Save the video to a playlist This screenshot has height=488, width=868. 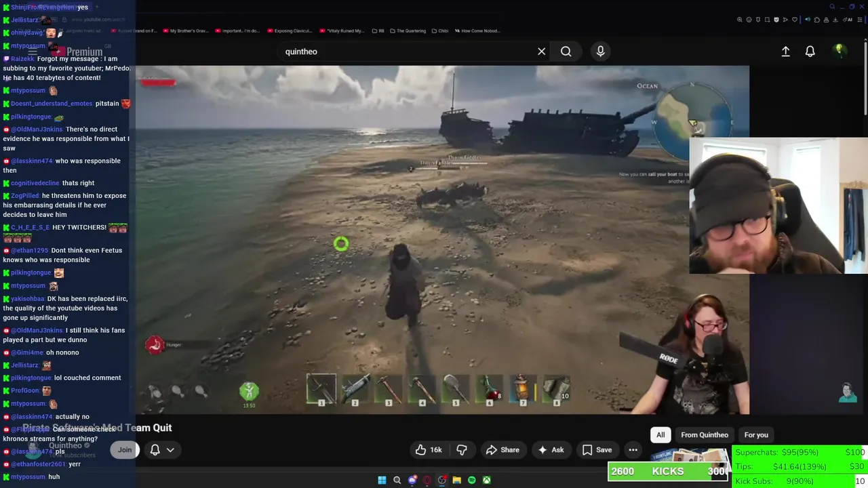click(x=597, y=450)
